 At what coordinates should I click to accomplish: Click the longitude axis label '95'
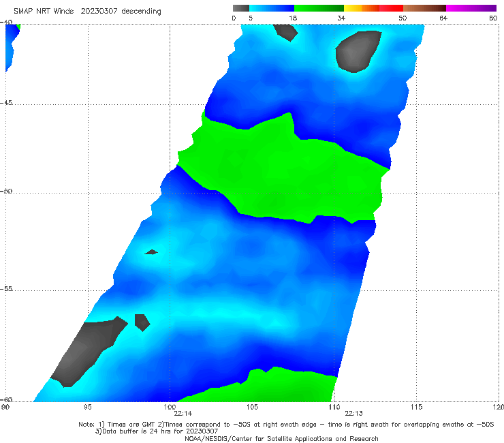click(87, 408)
